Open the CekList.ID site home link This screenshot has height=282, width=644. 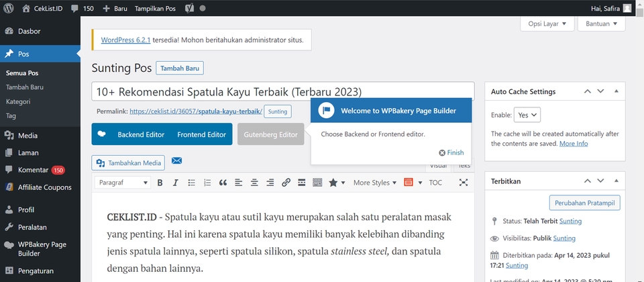(x=42, y=8)
